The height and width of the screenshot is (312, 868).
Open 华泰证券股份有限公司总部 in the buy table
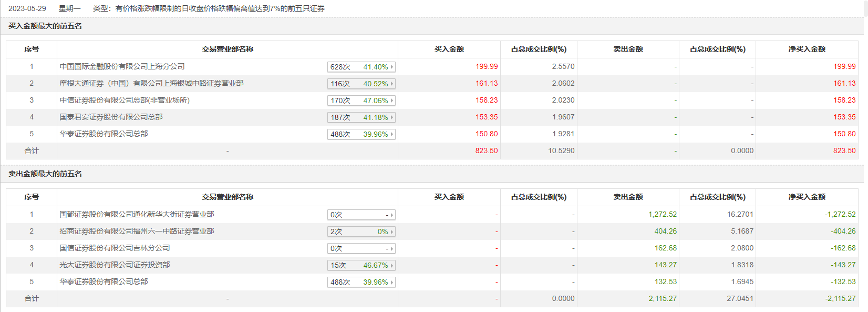pyautogui.click(x=104, y=134)
